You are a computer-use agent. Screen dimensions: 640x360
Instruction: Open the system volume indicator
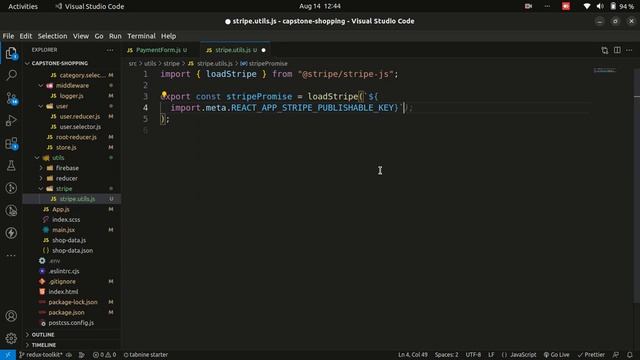point(600,6)
